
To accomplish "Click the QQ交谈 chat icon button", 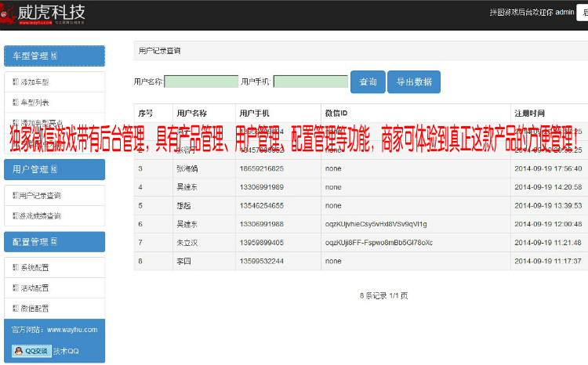I will pyautogui.click(x=31, y=351).
